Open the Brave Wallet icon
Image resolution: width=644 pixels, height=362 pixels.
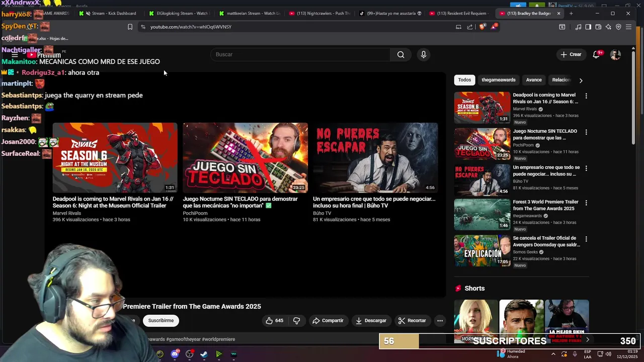click(x=598, y=27)
